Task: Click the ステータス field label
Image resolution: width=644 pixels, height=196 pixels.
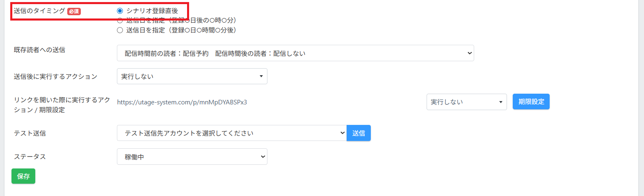Action: pos(30,157)
